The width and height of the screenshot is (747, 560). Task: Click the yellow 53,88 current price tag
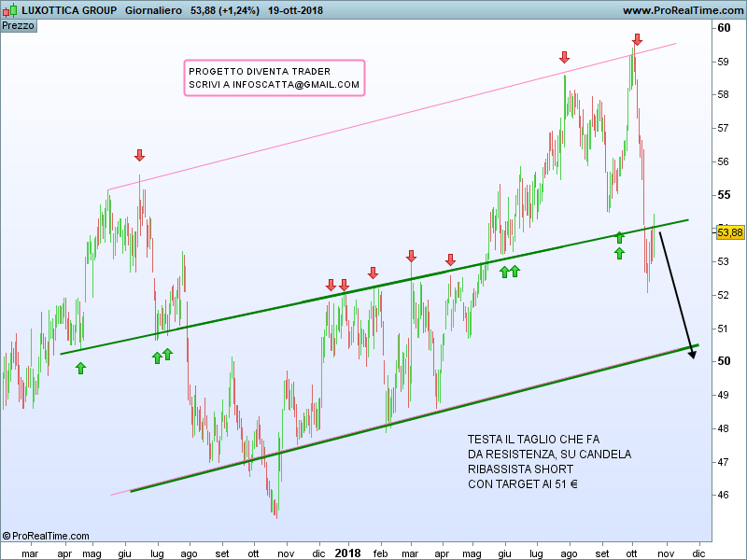(x=730, y=232)
